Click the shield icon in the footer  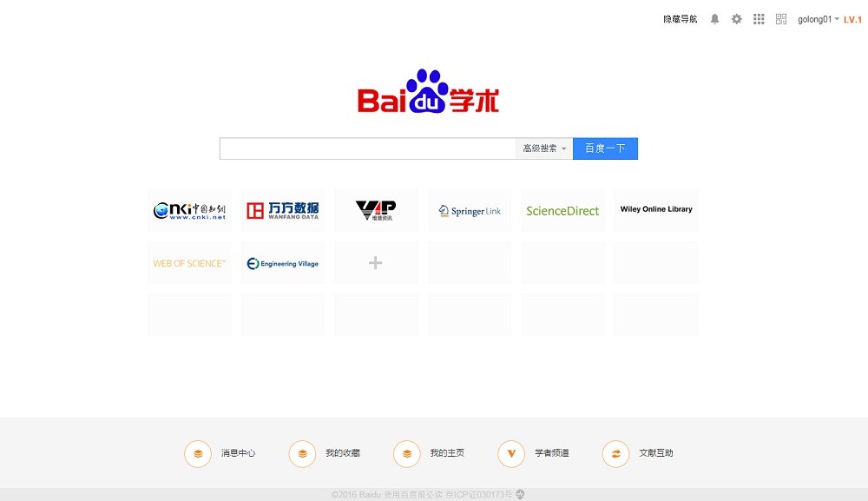pos(520,494)
